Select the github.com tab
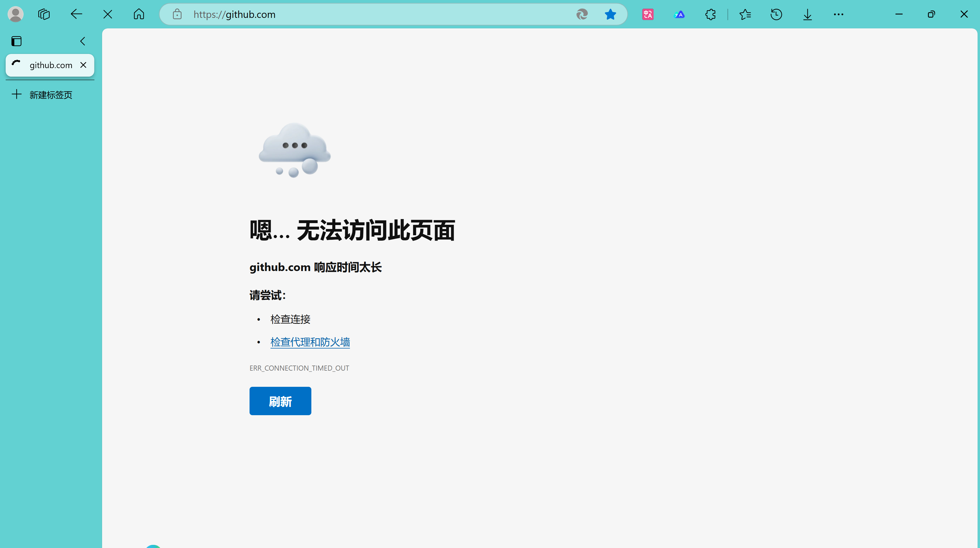This screenshot has height=548, width=980. (x=50, y=65)
